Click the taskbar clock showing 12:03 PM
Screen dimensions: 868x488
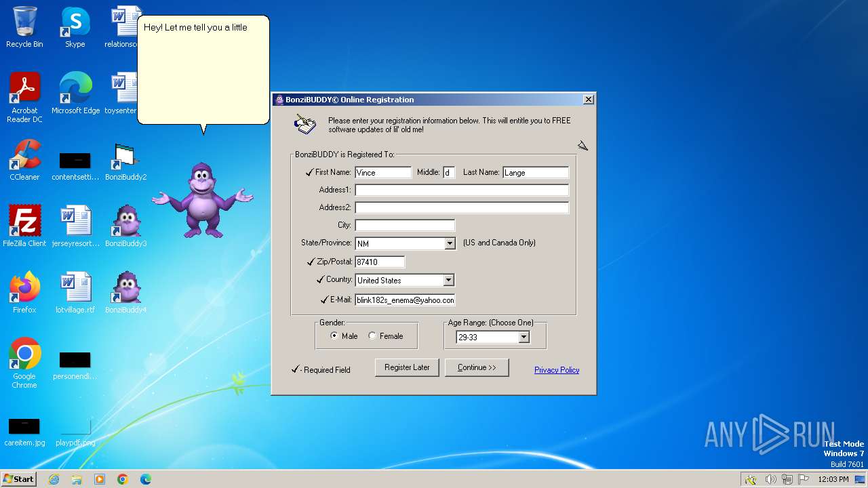(833, 479)
